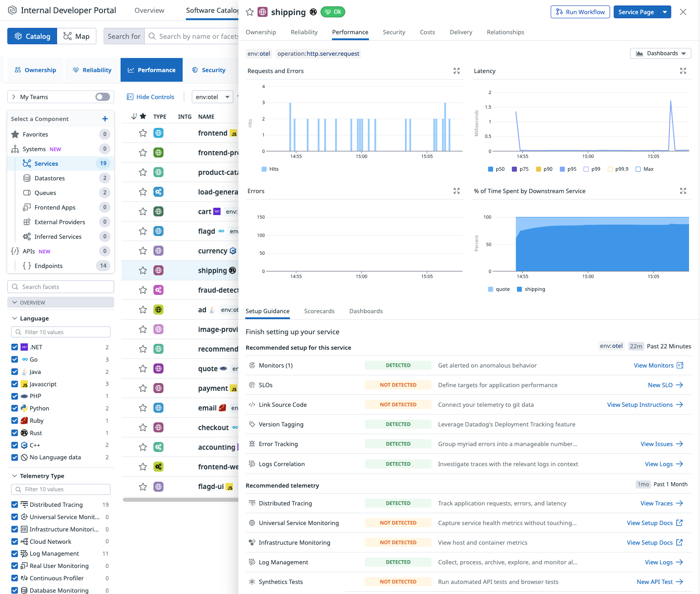The height and width of the screenshot is (594, 700).
Task: Toggle the quote legend color swatch
Action: (x=491, y=289)
